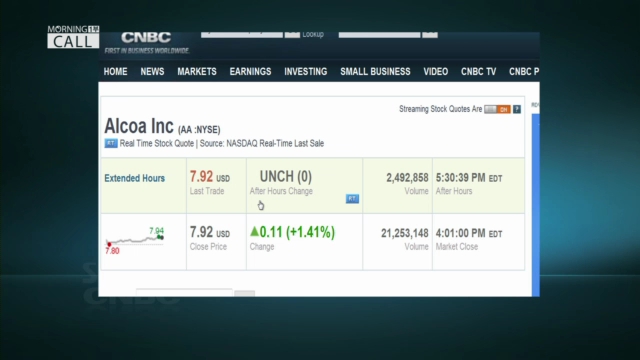Click the Lookup link
The height and width of the screenshot is (360, 640).
click(313, 35)
